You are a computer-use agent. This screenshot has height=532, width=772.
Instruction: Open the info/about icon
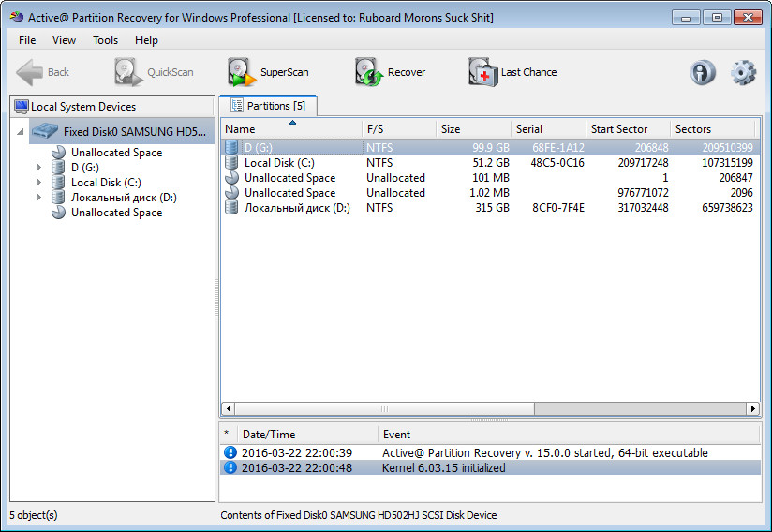(703, 72)
